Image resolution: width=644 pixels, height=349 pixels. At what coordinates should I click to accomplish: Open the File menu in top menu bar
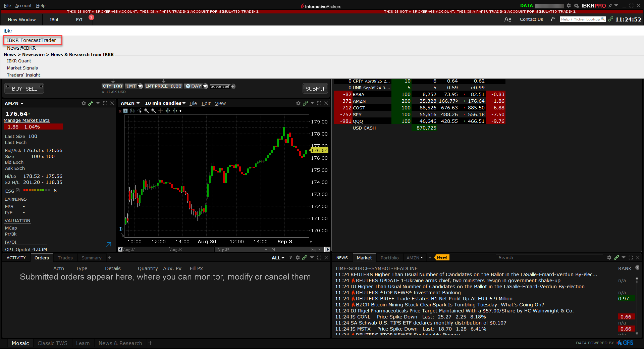click(7, 6)
